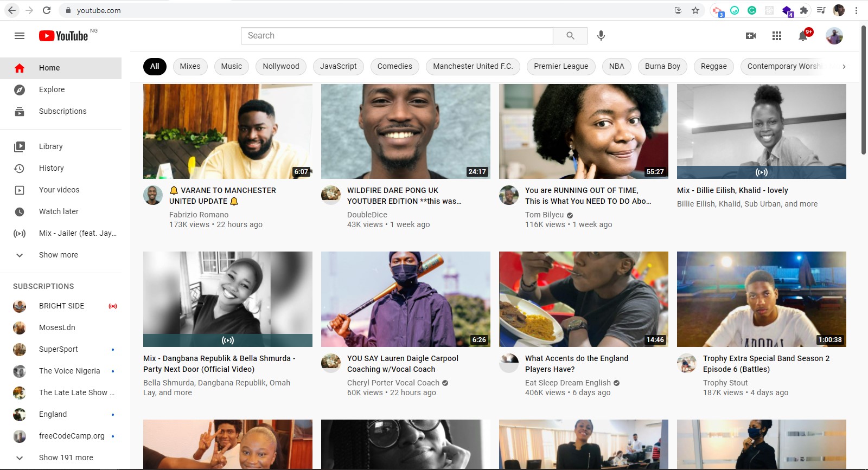Image resolution: width=868 pixels, height=470 pixels.
Task: Open Tom Bilyeu 55:27 video thumbnail
Action: point(584,131)
